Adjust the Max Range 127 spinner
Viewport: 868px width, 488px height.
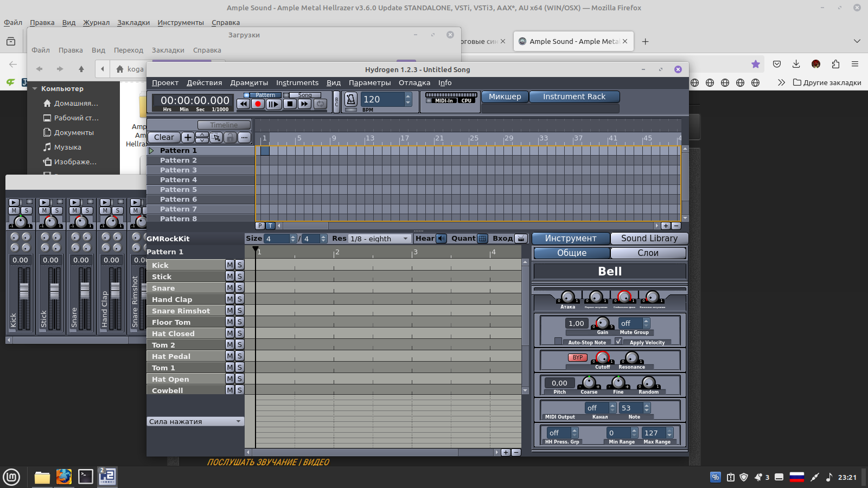(x=669, y=433)
